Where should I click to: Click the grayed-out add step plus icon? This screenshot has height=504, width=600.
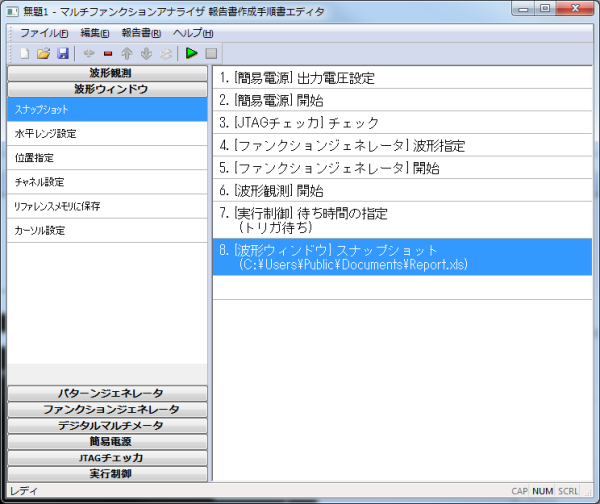[x=89, y=54]
